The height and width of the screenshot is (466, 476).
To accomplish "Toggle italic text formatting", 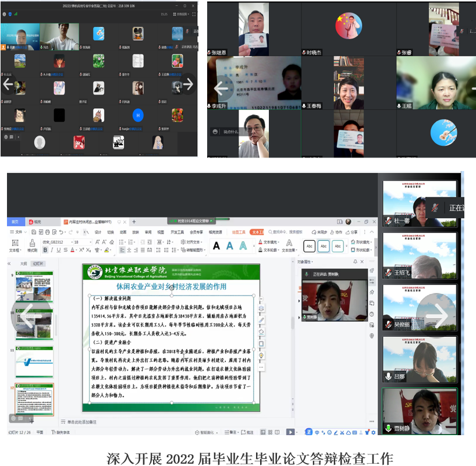I will pos(51,250).
